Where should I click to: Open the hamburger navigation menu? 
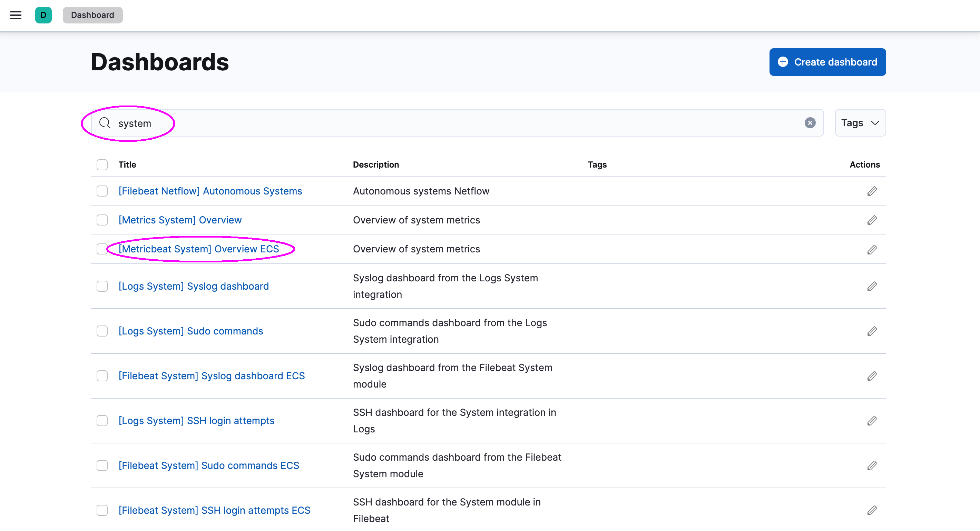16,15
